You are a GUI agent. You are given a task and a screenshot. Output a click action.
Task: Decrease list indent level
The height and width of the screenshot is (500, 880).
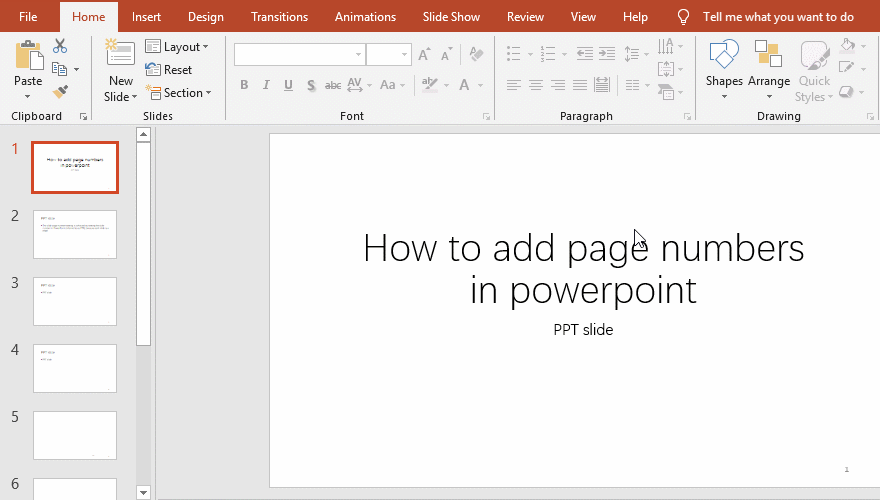[585, 54]
